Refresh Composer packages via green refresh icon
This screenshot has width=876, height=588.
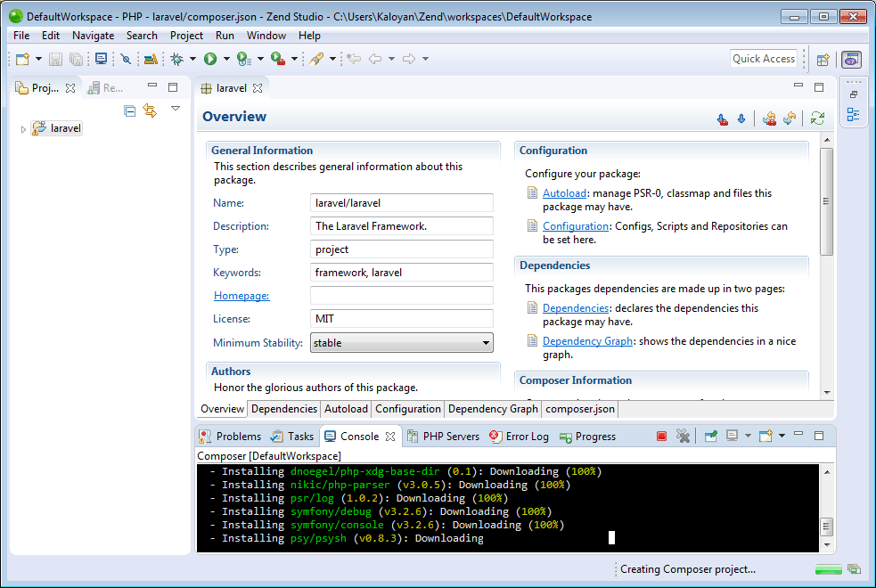817,118
